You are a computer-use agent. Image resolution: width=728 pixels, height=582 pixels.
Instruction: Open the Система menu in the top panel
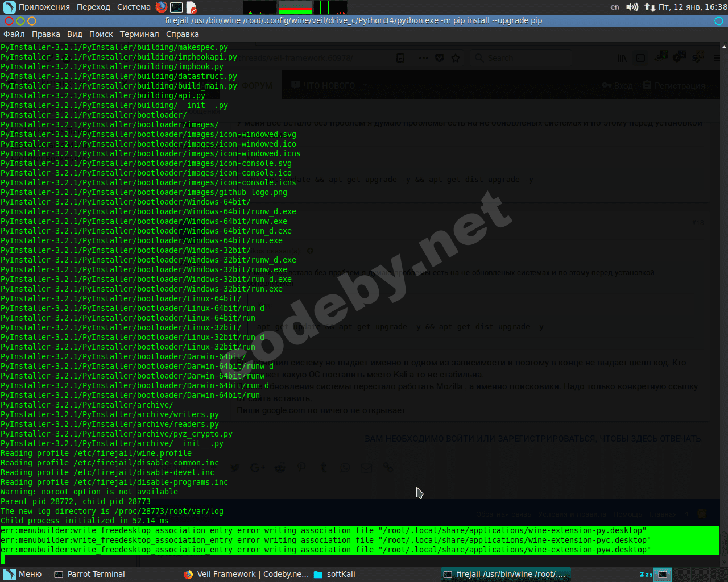click(134, 7)
